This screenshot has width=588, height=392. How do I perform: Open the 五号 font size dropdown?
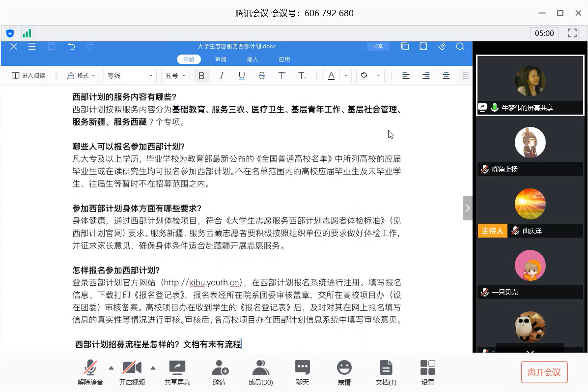[x=175, y=76]
